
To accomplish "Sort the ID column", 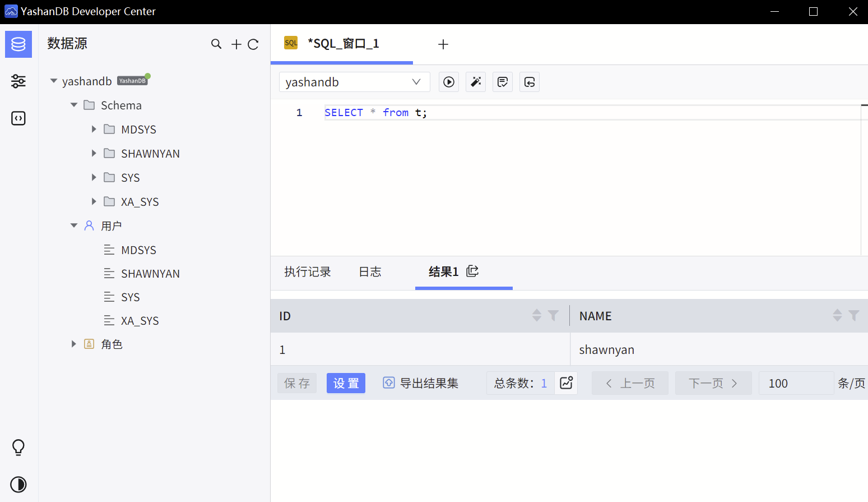I will pos(537,316).
